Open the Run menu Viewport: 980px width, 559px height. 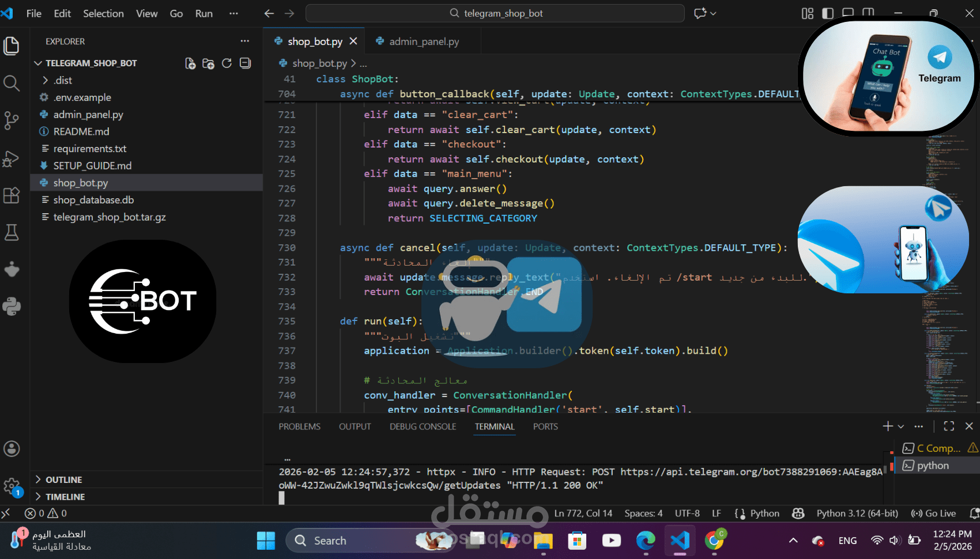pos(204,13)
